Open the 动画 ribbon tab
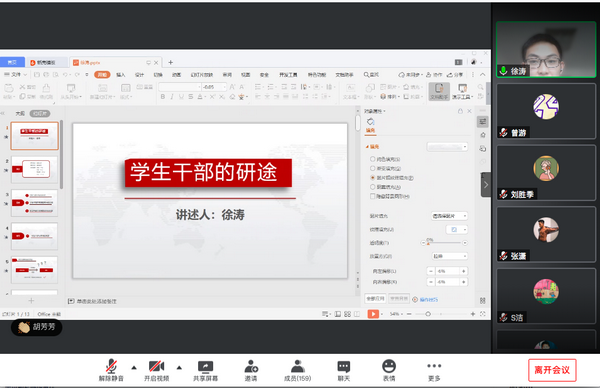 point(176,75)
